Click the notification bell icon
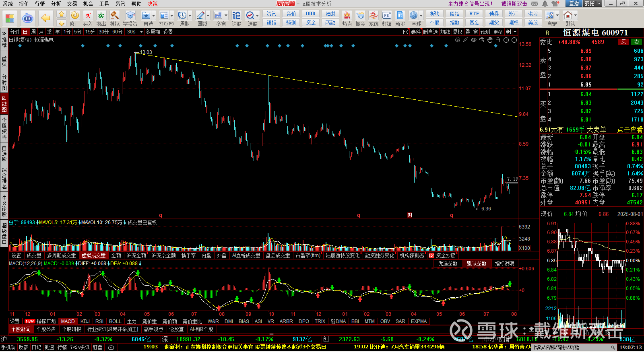 [545, 4]
